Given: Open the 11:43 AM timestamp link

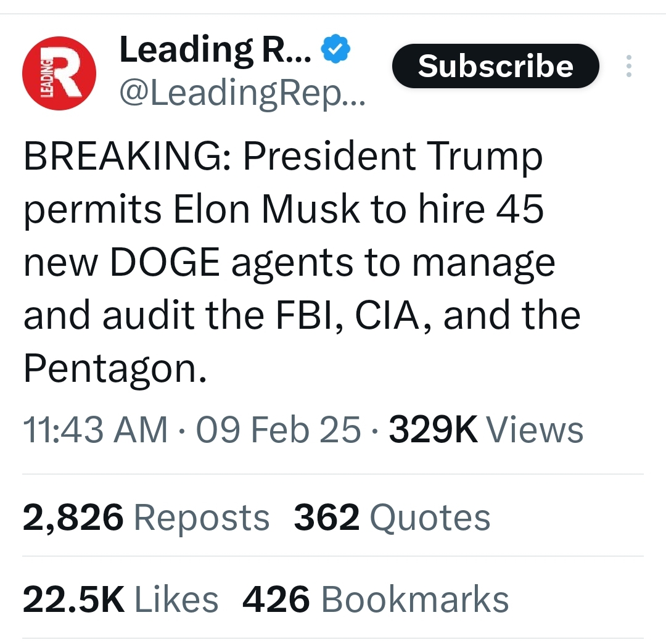Looking at the screenshot, I should tap(96, 429).
